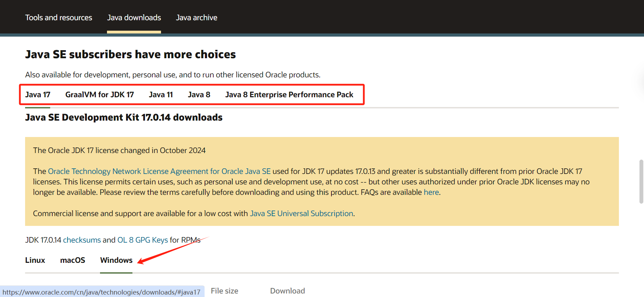Open the JDK 17.0.14 checksums link

(x=82, y=240)
